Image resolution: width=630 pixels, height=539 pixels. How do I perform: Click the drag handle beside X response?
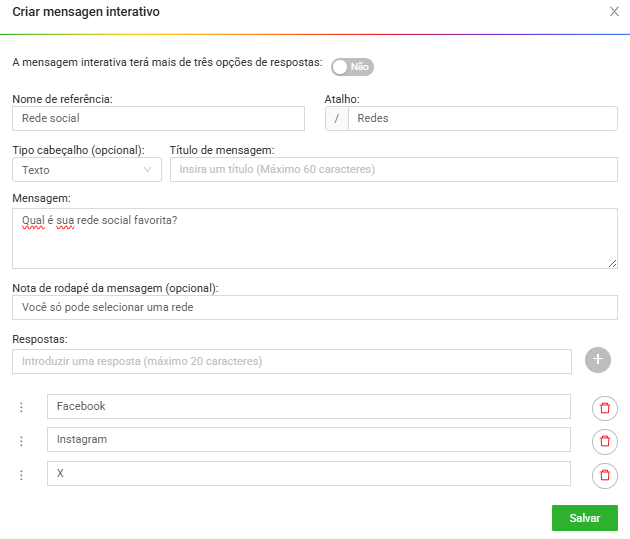pyautogui.click(x=21, y=475)
